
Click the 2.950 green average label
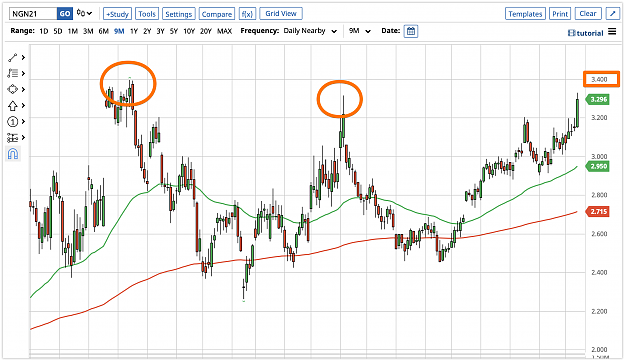tap(597, 166)
